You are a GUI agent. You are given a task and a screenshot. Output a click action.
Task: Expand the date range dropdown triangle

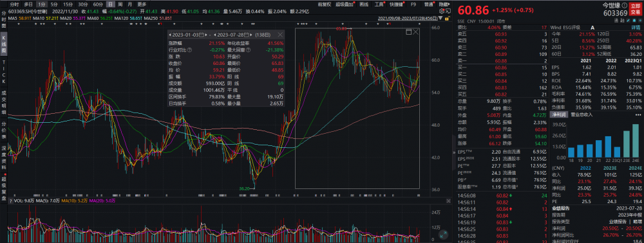coord(440,18)
